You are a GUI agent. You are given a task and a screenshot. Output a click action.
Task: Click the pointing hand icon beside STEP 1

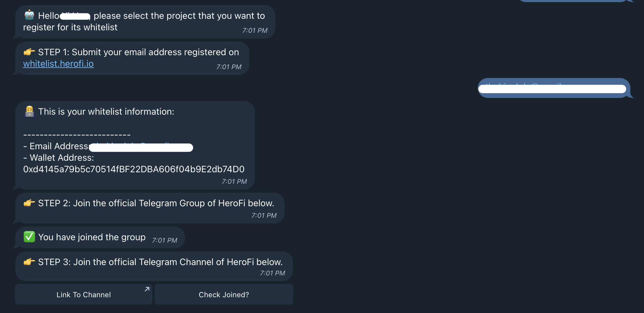29,52
